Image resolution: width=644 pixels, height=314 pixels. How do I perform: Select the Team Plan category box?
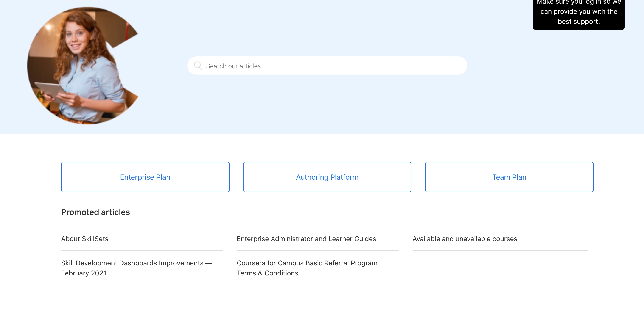coord(509,177)
